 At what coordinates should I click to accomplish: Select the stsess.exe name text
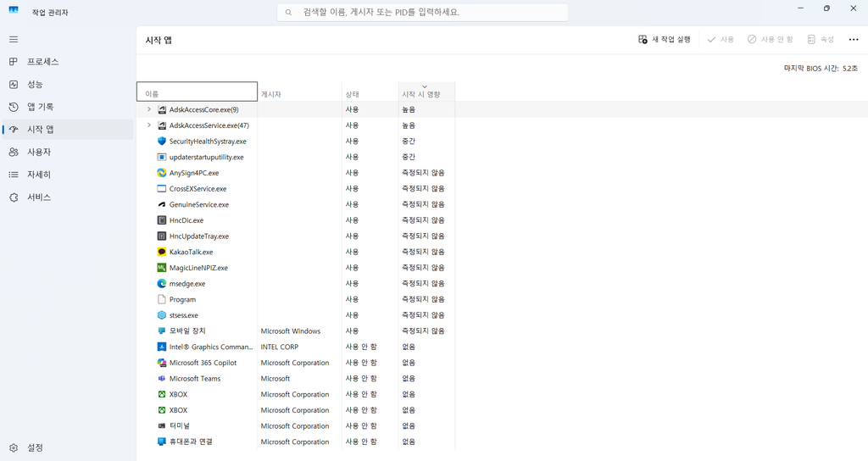(183, 315)
